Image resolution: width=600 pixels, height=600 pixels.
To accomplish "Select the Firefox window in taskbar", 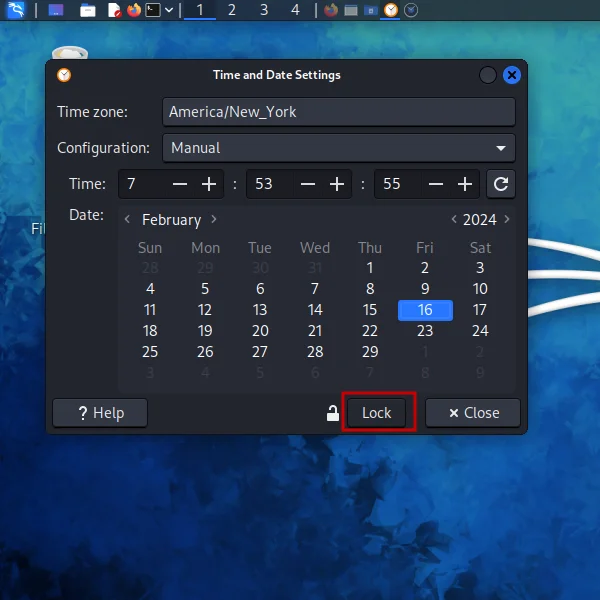I will (x=331, y=10).
